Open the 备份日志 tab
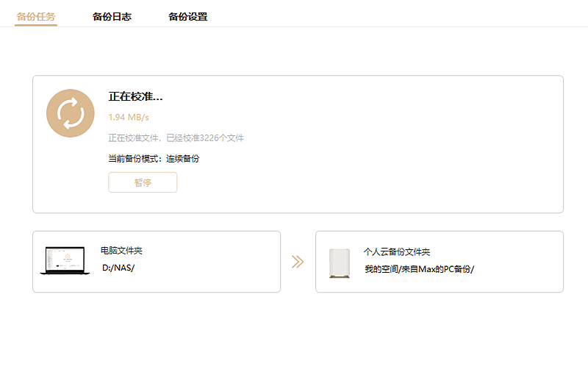The image size is (588, 375). point(112,17)
